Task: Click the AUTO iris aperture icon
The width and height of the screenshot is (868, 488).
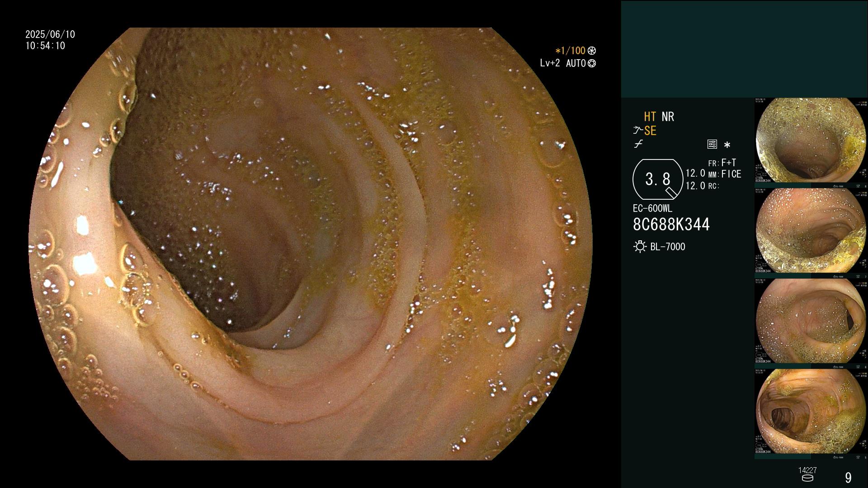Action: point(592,63)
